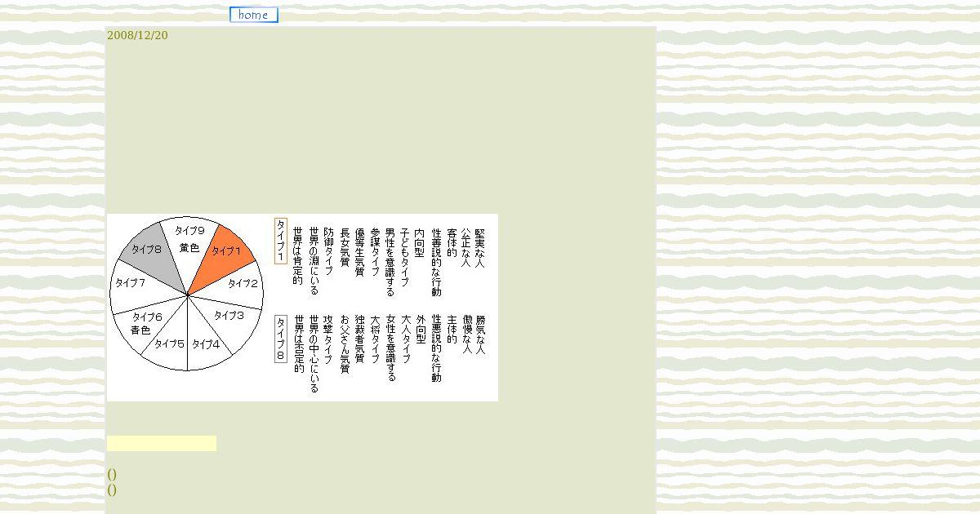Click the pale yellow bar below the chart
980x514 pixels.
(x=162, y=443)
